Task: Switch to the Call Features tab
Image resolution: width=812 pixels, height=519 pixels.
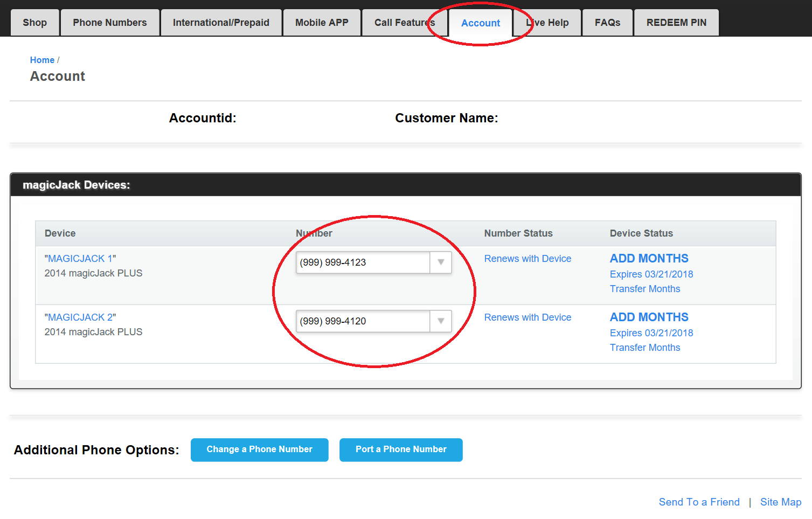Action: coord(405,22)
